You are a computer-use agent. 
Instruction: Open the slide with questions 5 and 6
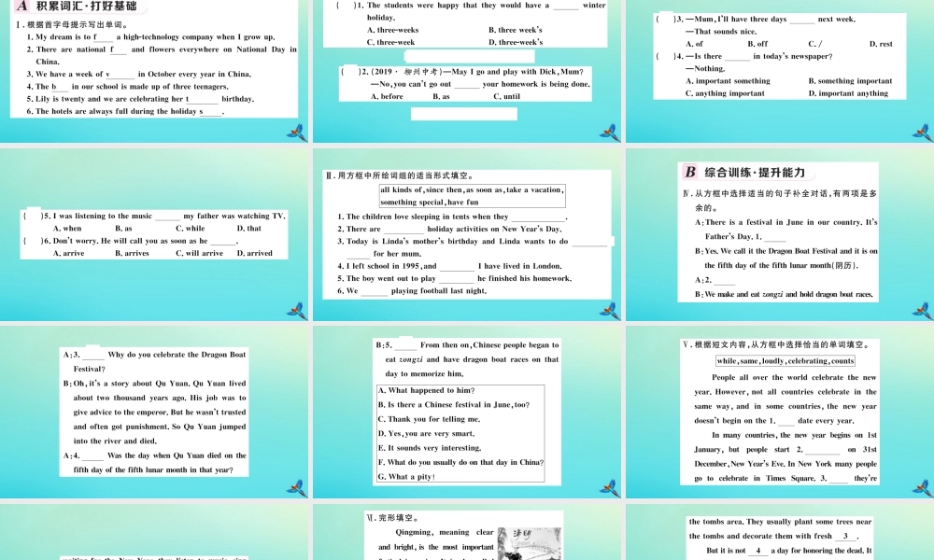[154, 234]
